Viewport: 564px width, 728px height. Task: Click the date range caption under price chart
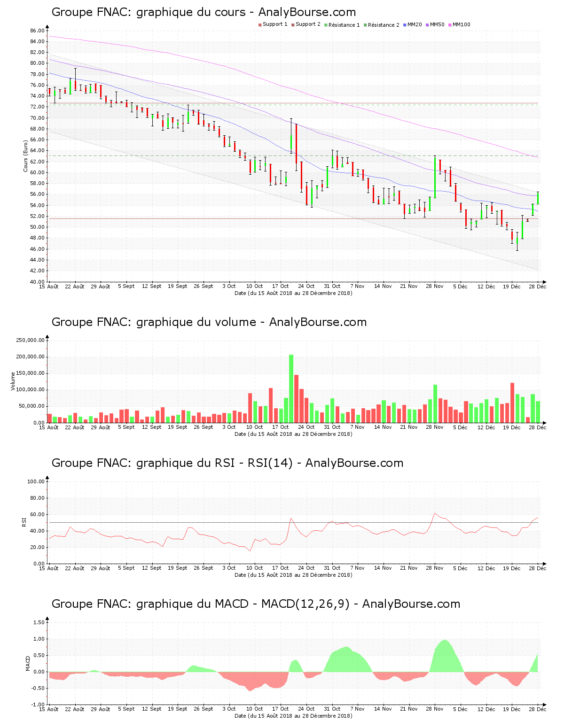(x=293, y=293)
